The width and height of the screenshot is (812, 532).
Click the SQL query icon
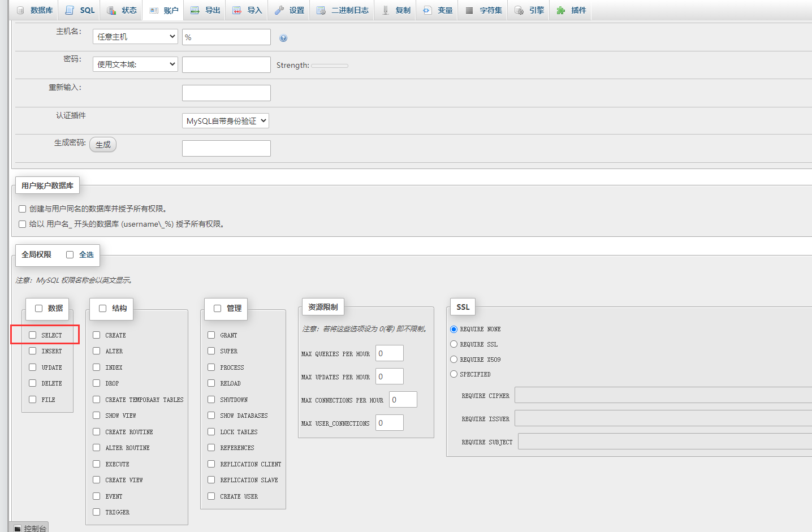pos(70,10)
